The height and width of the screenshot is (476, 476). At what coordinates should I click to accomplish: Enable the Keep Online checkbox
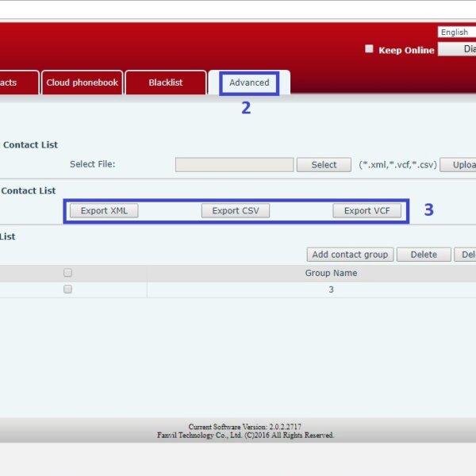[369, 49]
